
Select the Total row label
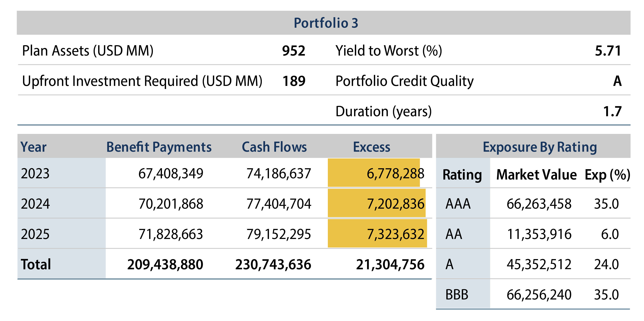pyautogui.click(x=36, y=264)
